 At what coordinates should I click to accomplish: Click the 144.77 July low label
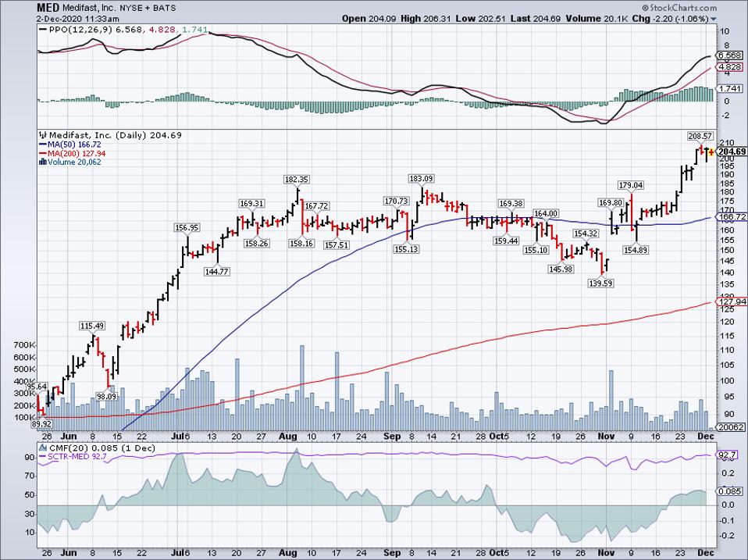[217, 272]
